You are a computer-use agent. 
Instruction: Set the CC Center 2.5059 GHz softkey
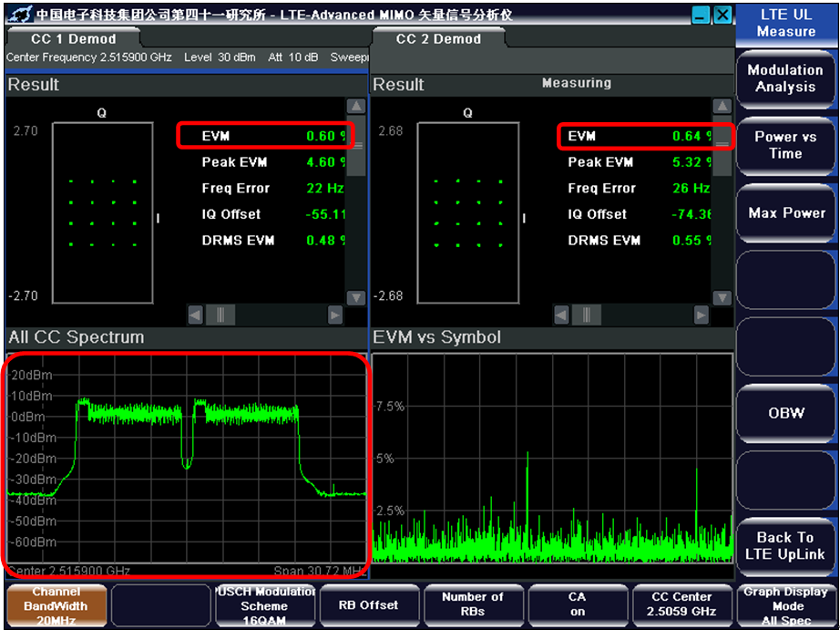(682, 605)
